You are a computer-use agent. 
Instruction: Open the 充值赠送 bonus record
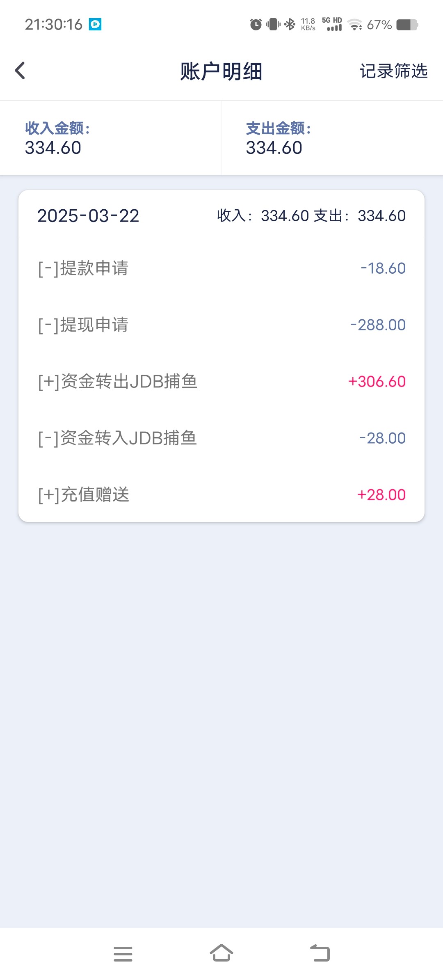click(x=221, y=495)
